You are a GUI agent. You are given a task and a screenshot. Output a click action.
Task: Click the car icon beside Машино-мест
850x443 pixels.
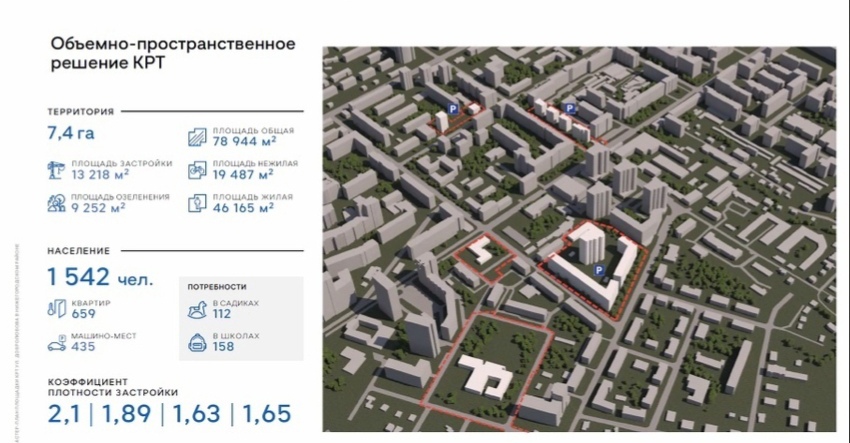coord(56,342)
